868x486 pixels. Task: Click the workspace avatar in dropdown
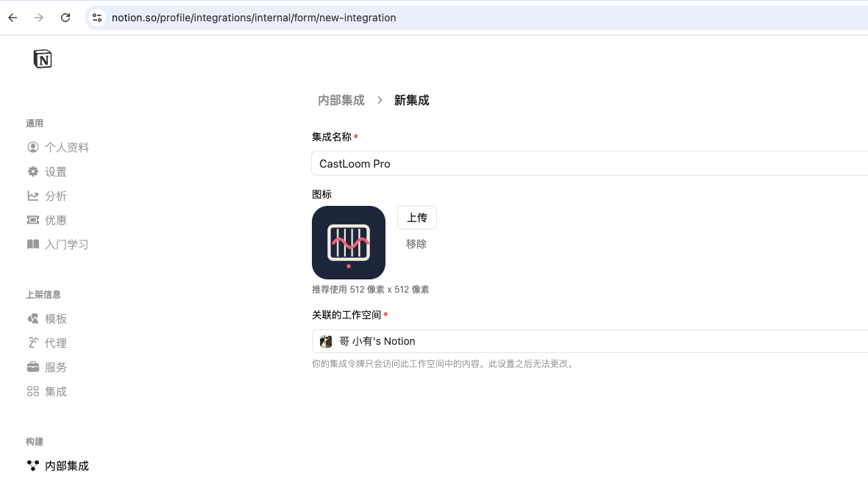point(326,342)
